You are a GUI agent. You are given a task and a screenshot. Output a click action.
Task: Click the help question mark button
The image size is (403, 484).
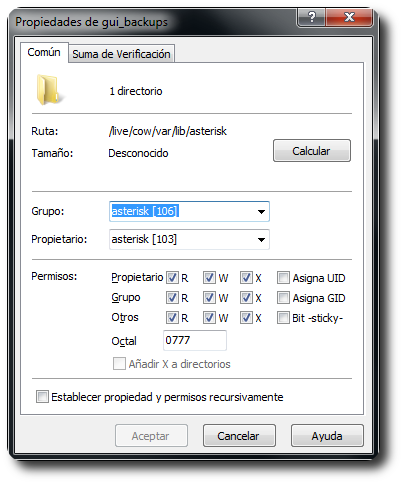point(311,17)
